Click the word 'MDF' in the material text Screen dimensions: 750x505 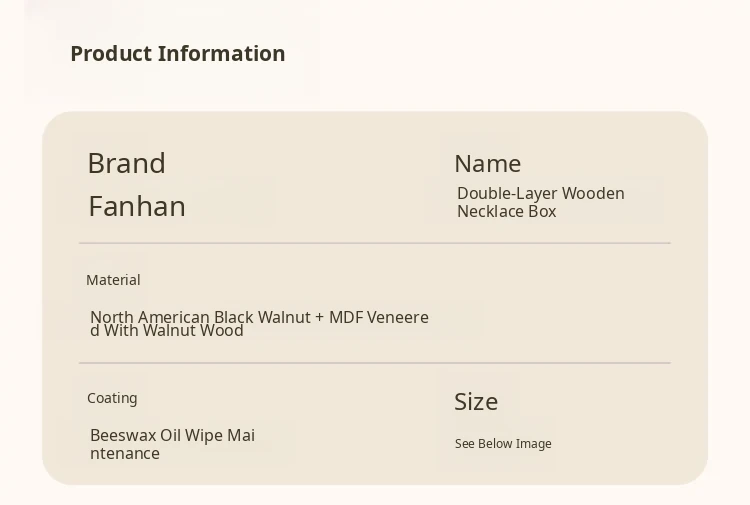coord(346,316)
